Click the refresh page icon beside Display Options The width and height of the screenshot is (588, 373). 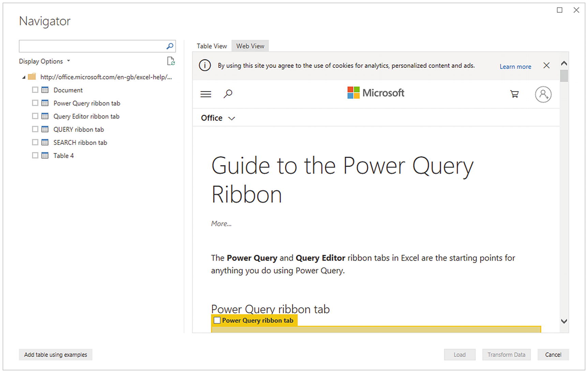(x=171, y=61)
